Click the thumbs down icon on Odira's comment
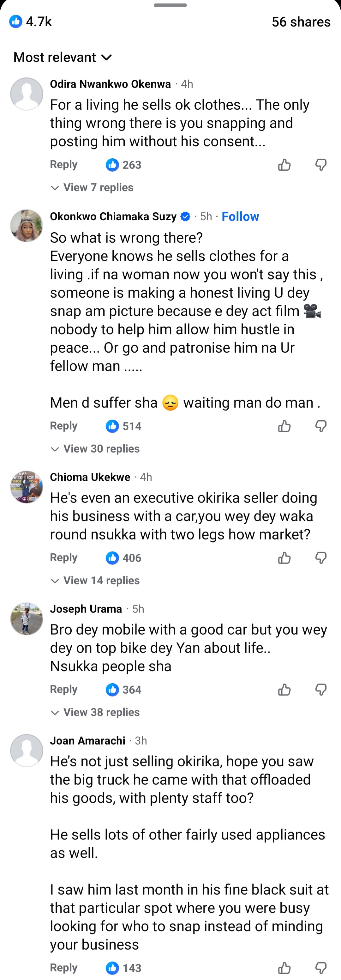Screen dimensions: 341x980 [320, 165]
